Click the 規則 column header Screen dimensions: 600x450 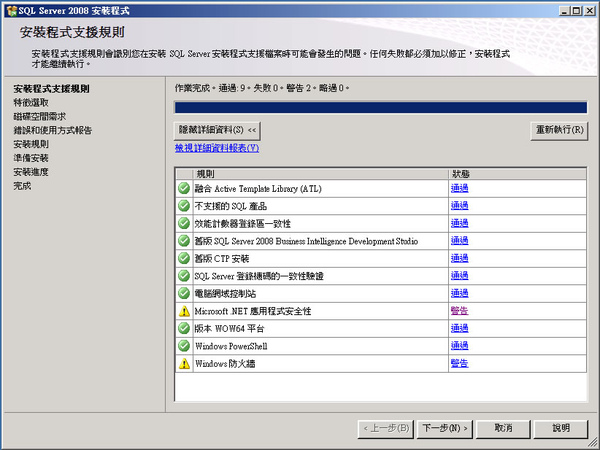click(321, 174)
